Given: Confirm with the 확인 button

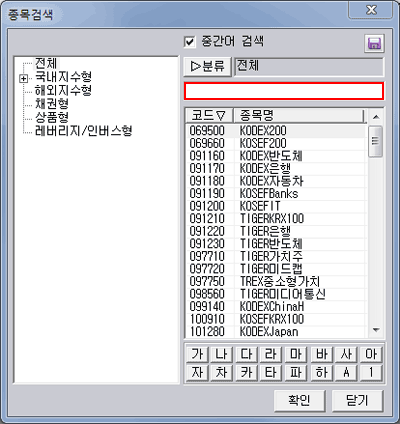Looking at the screenshot, I should point(299,400).
